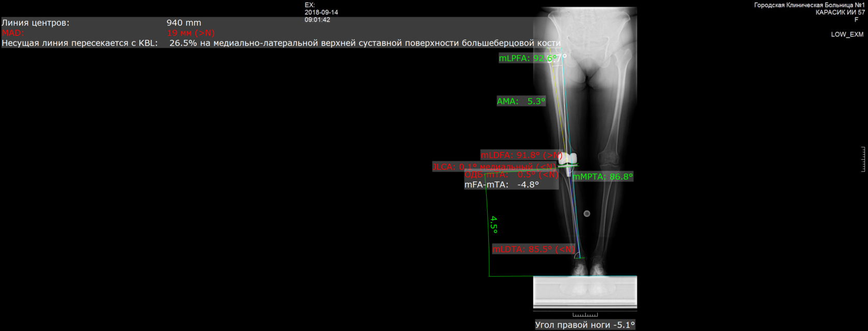Select the 940 mm value

184,23
